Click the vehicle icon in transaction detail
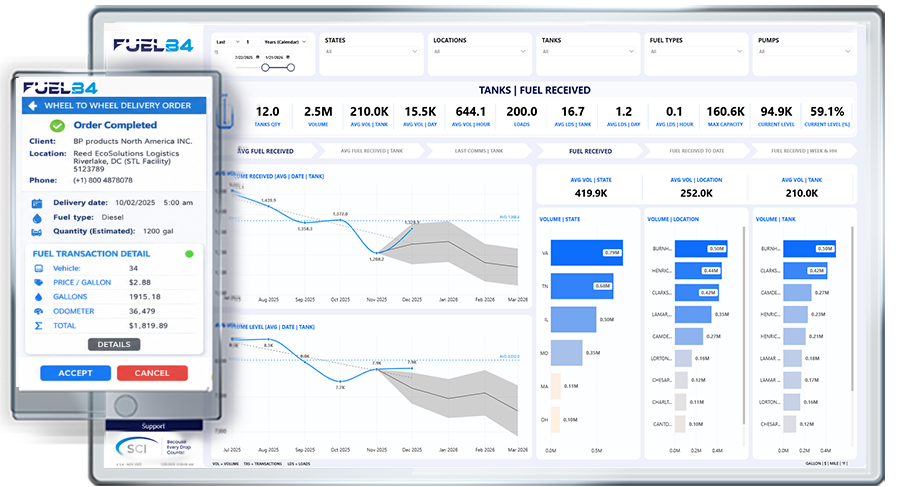 [x=38, y=268]
